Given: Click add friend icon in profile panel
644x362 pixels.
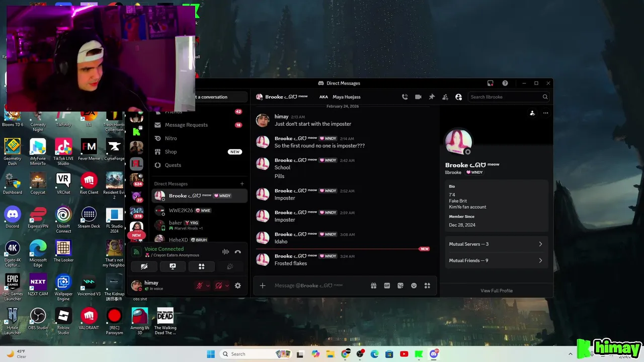Looking at the screenshot, I should pos(532,113).
